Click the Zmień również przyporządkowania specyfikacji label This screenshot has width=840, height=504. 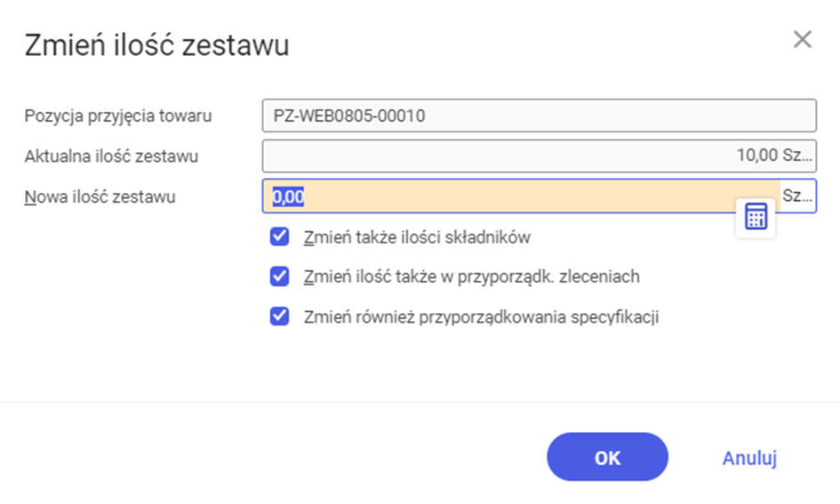click(481, 317)
